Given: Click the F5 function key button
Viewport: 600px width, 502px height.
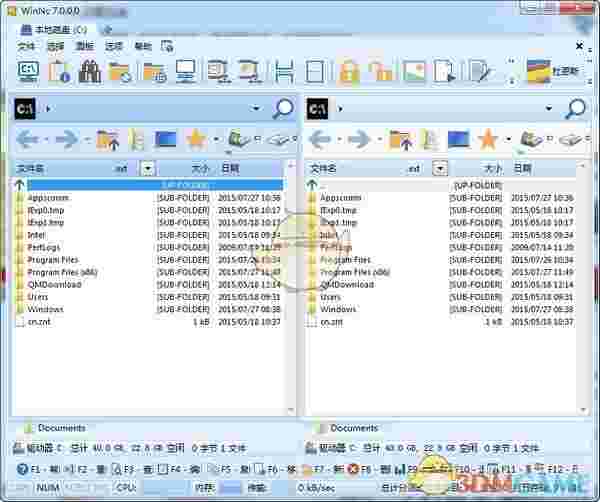Looking at the screenshot, I should (x=228, y=469).
